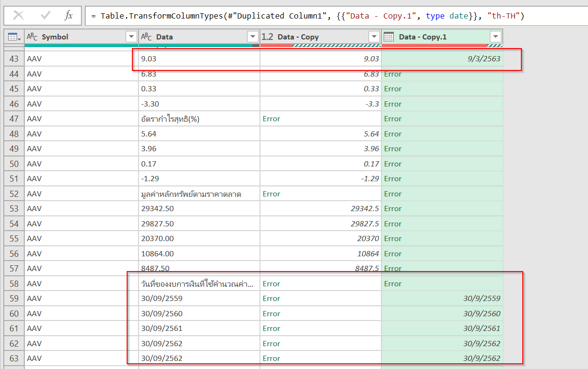The height and width of the screenshot is (369, 588).
Task: Click the Error link in row 44 of Data - Copy.1
Action: (392, 74)
